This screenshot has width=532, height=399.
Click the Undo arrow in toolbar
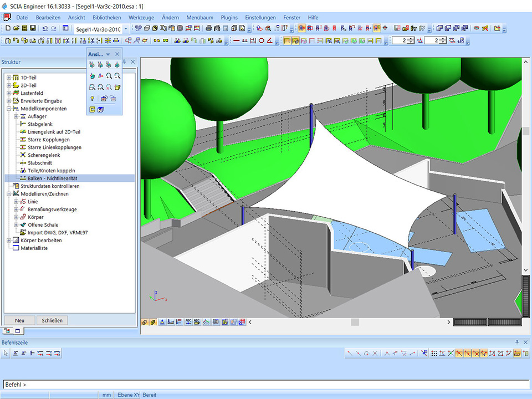pos(45,28)
